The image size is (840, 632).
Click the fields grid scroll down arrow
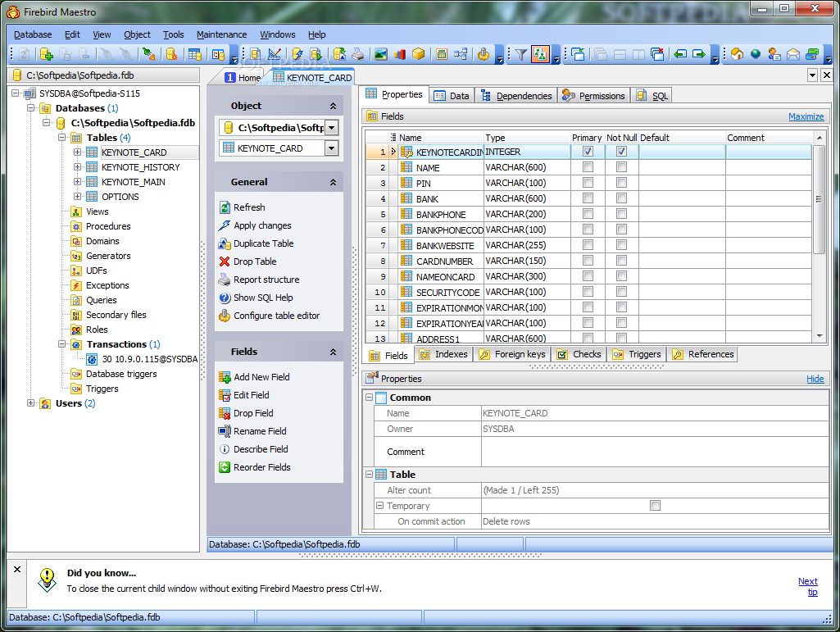pos(820,336)
